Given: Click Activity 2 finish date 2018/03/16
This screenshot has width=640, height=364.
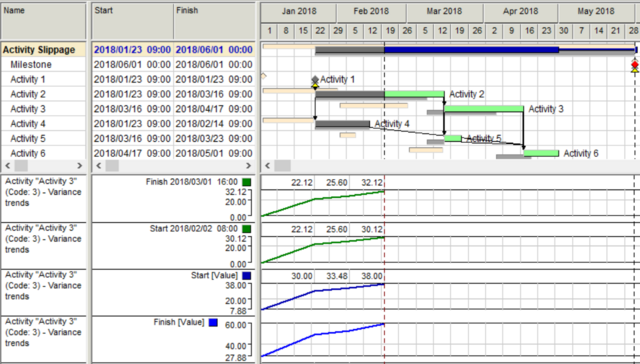Looking at the screenshot, I should pos(214,94).
